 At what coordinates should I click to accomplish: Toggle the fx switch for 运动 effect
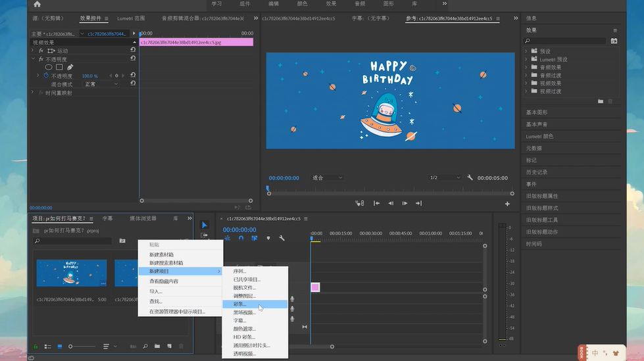click(41, 51)
